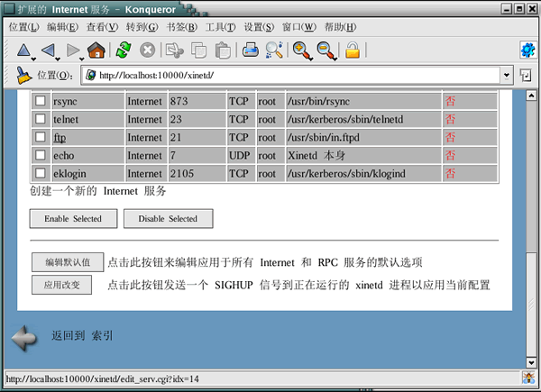Open Find with the magnifier icon
The image size is (541, 392).
(274, 50)
